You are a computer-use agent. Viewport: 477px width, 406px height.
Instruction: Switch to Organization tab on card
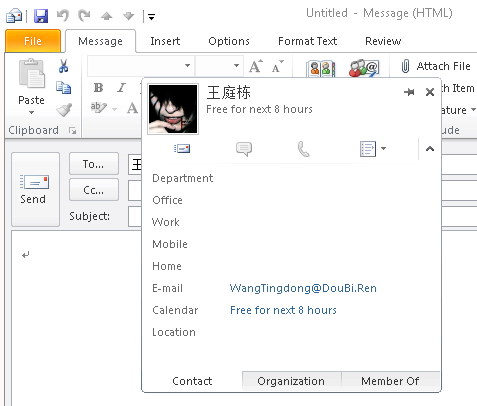coord(291,381)
